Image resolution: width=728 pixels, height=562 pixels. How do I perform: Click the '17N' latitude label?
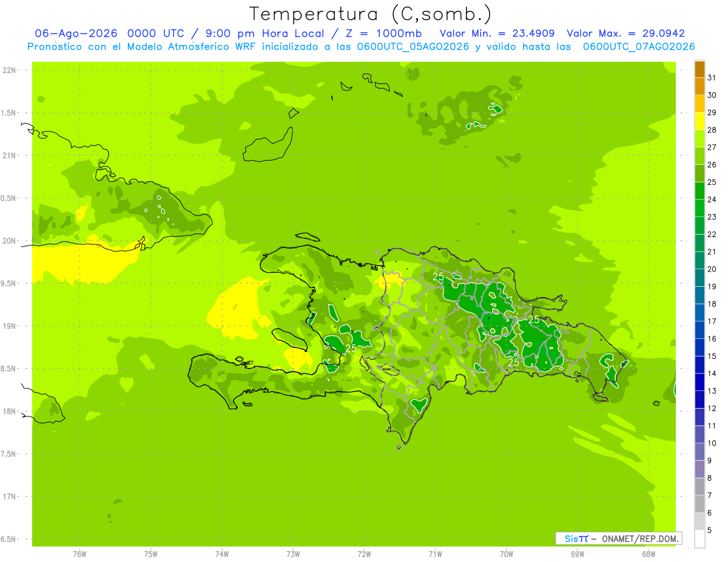[x=9, y=497]
